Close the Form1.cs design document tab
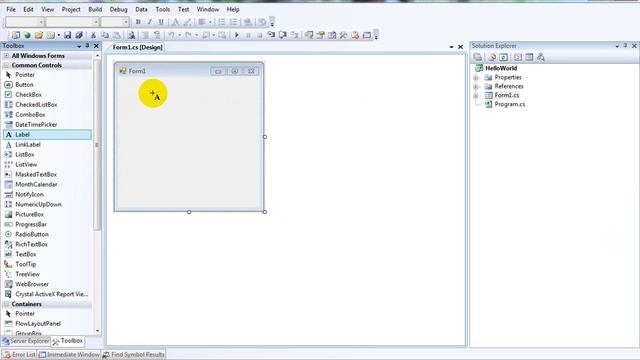640x360 pixels. [x=460, y=47]
